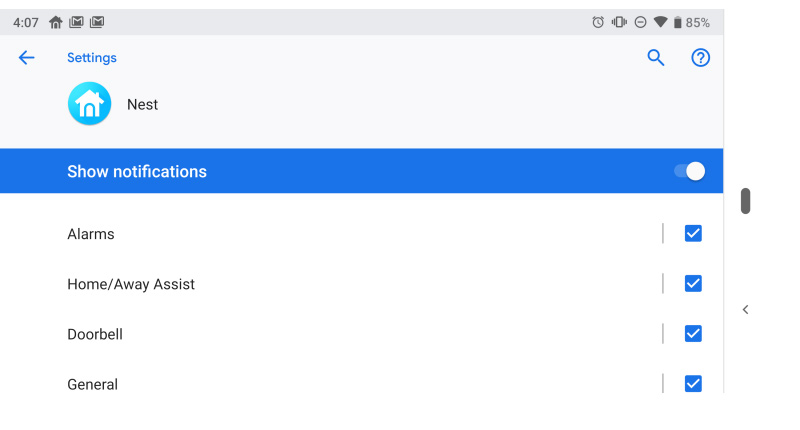Viewport: 800px width, 430px height.
Task: Go back using the arrow icon
Action: click(x=26, y=58)
